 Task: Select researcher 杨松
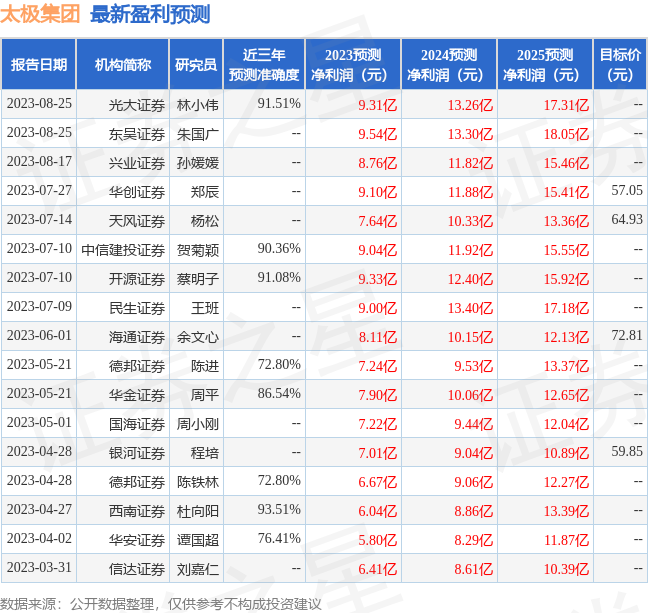[x=205, y=221]
